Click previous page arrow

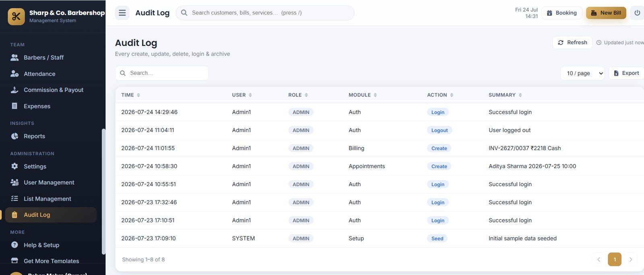click(x=599, y=259)
